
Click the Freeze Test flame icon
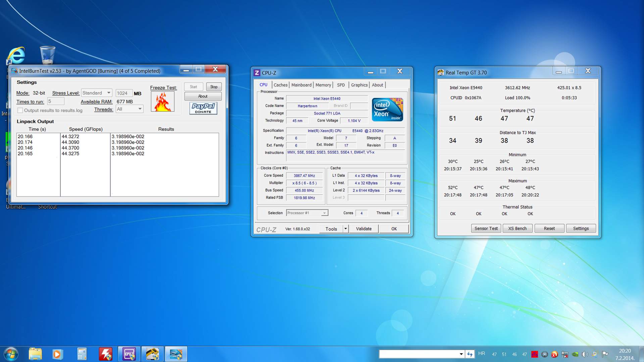click(x=162, y=102)
